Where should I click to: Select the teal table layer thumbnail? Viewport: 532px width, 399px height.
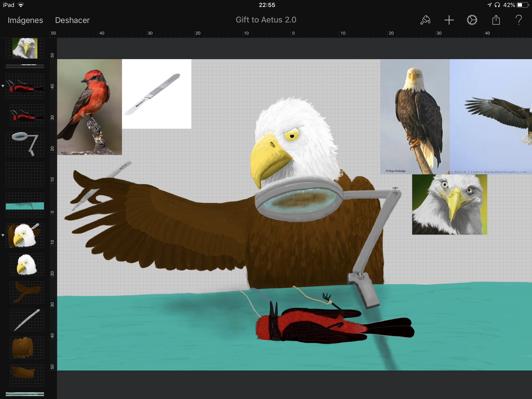tap(25, 205)
